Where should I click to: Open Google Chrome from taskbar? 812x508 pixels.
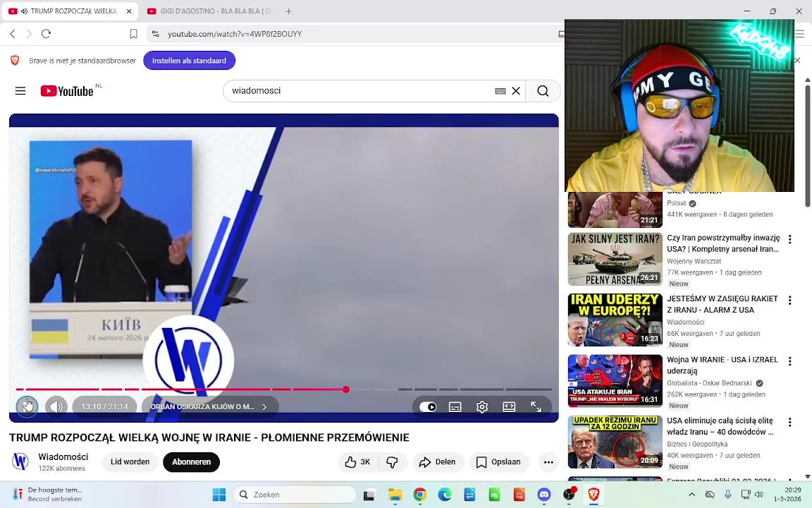tap(420, 495)
